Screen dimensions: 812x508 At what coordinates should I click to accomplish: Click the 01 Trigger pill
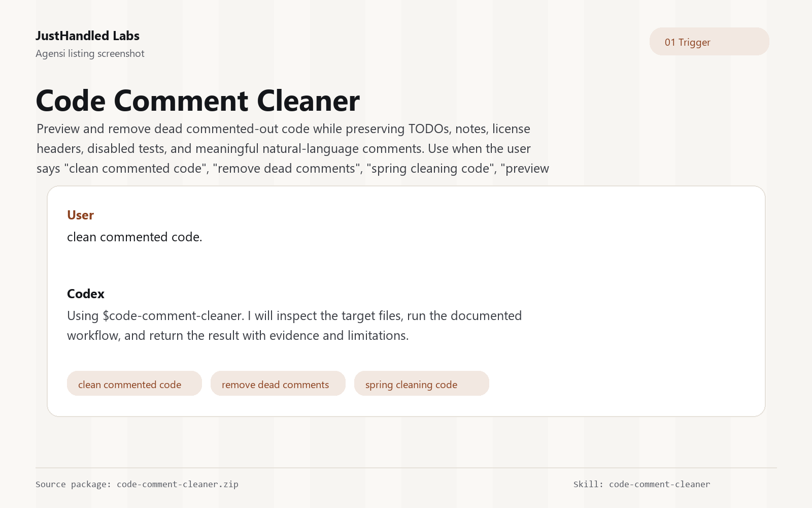point(709,42)
